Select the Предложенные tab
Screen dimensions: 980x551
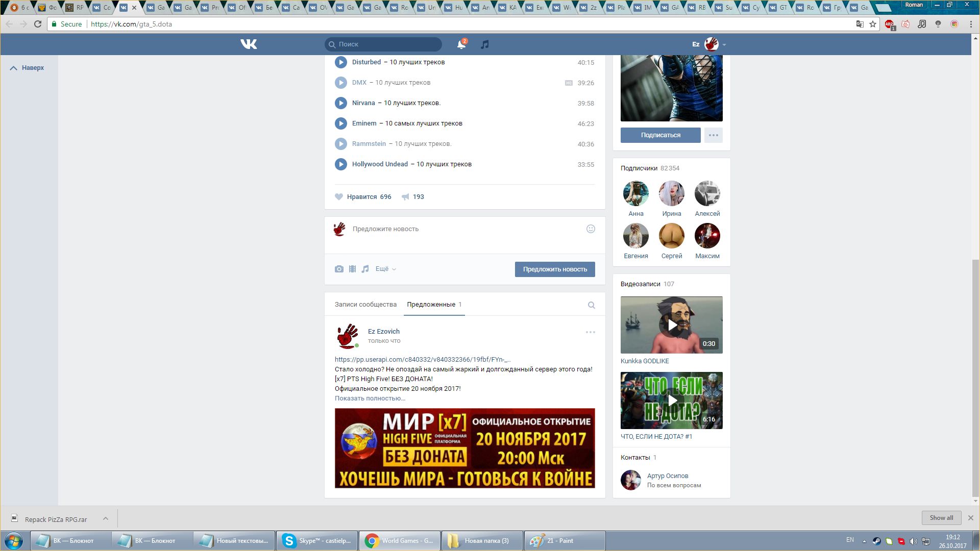[x=431, y=305]
